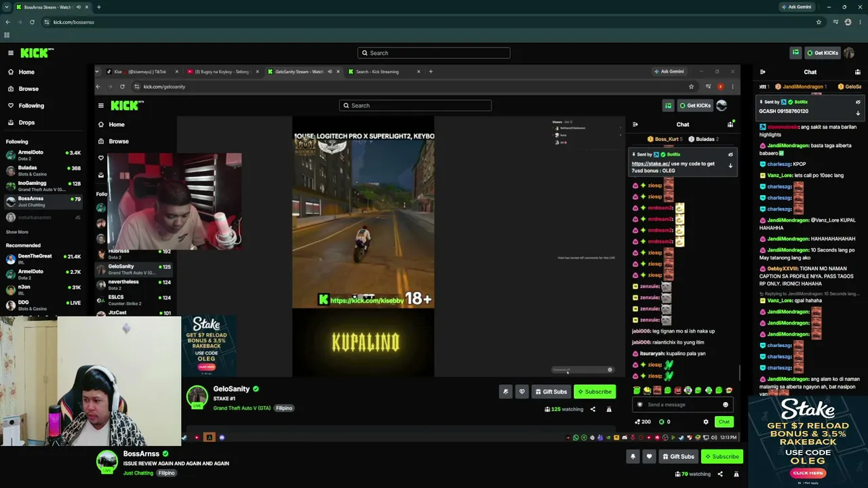868x488 pixels.
Task: Click Gift Subs under the GeloSanity stream
Action: click(x=550, y=392)
